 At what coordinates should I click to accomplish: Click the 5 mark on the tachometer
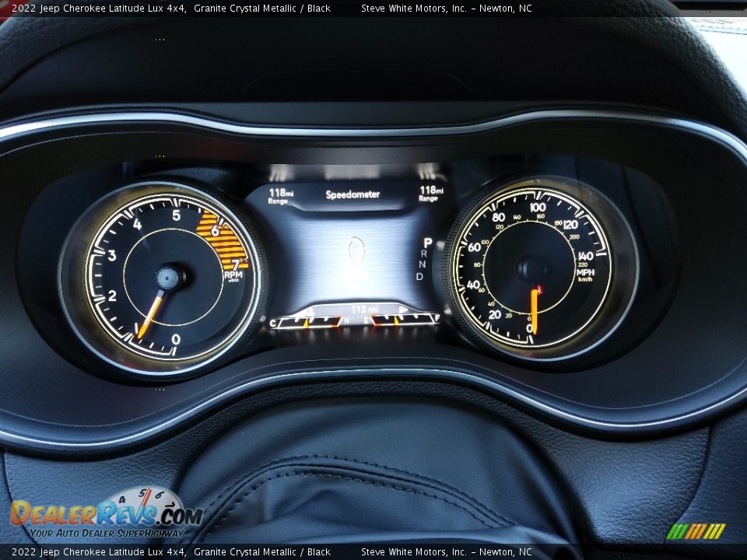177,215
